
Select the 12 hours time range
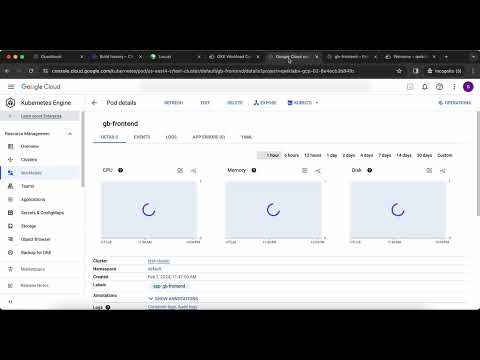click(313, 155)
